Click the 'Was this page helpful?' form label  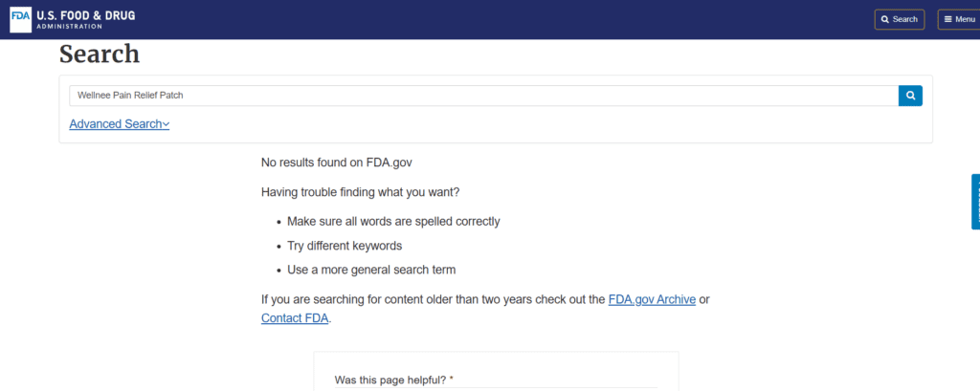click(393, 380)
